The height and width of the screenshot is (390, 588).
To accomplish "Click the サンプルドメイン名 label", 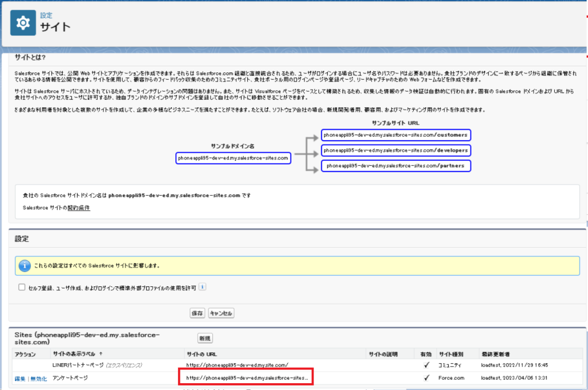I will (x=232, y=146).
